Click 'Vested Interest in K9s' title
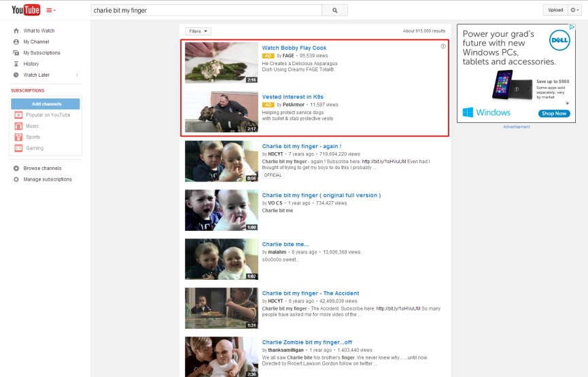 (x=292, y=97)
